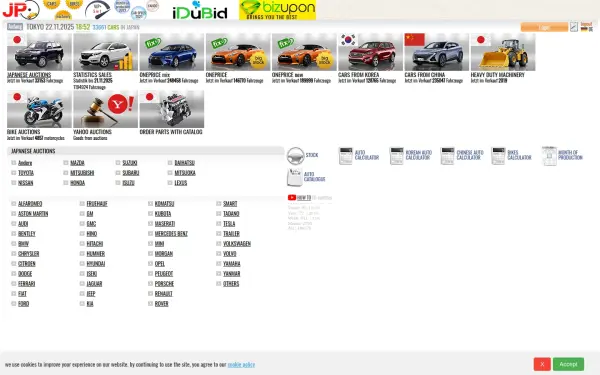
Task: Open the speedometer gauge icon in header
Action: pyautogui.click(x=97, y=10)
